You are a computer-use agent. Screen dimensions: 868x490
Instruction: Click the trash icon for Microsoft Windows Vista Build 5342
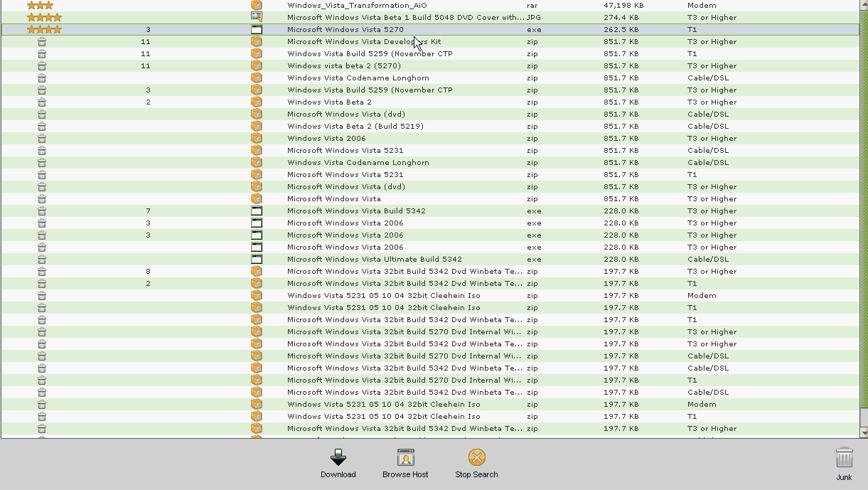[x=42, y=211]
